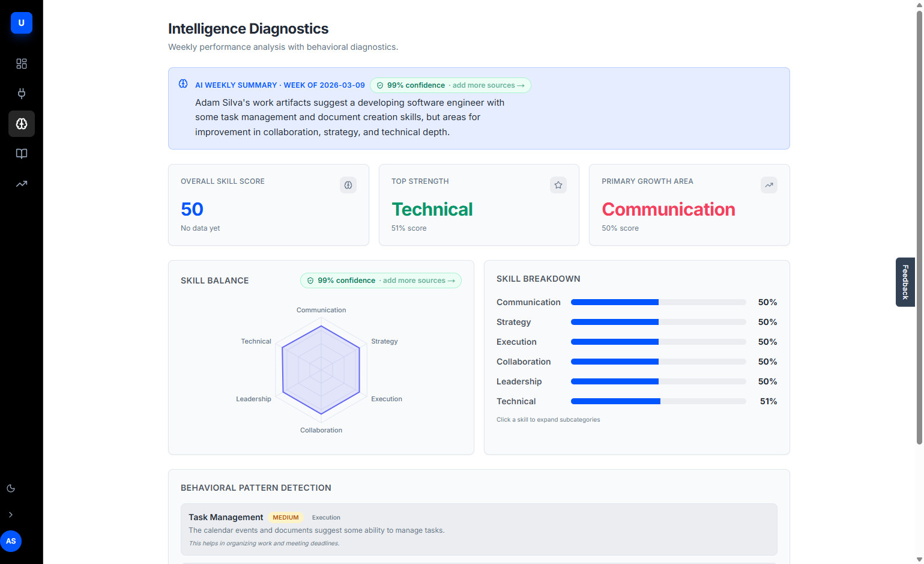Toggle dark mode with the moon icon

(x=11, y=488)
